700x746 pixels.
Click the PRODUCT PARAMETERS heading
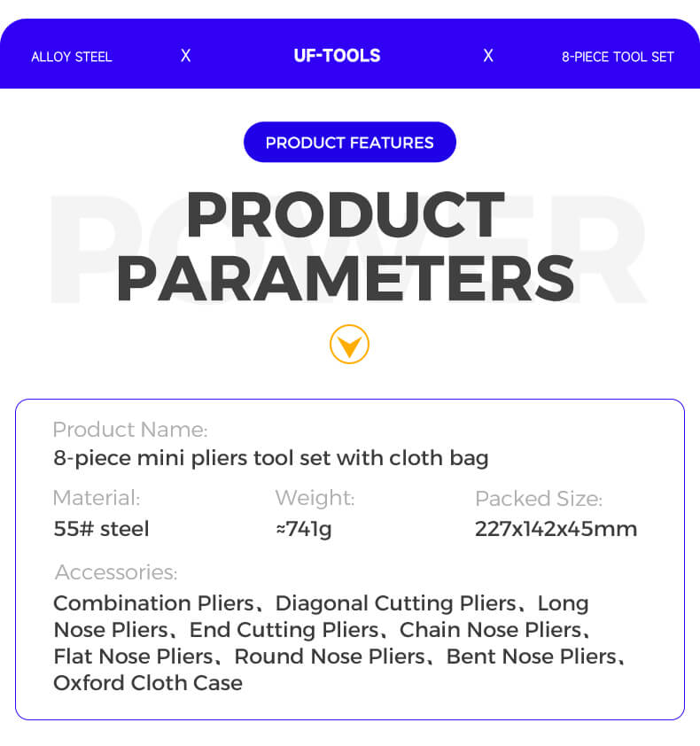pos(346,246)
